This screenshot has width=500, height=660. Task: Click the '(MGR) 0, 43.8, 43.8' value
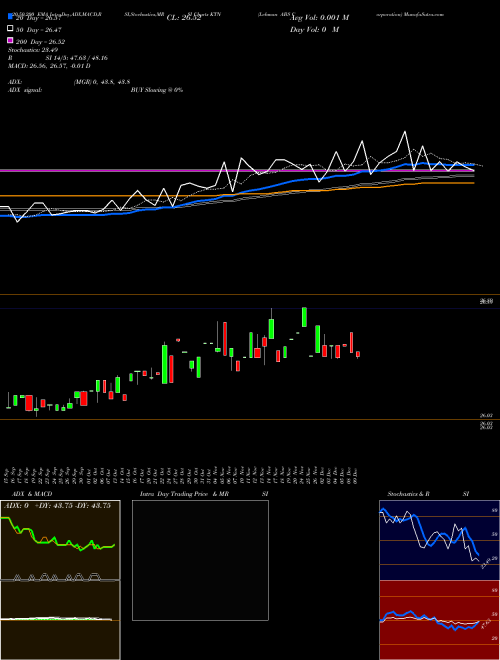click(x=102, y=82)
